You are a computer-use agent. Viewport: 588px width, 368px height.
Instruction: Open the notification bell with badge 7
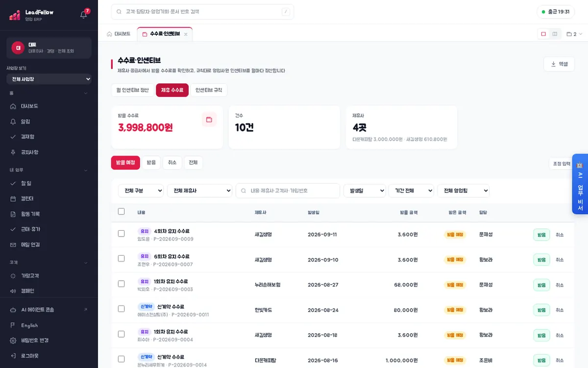[84, 14]
